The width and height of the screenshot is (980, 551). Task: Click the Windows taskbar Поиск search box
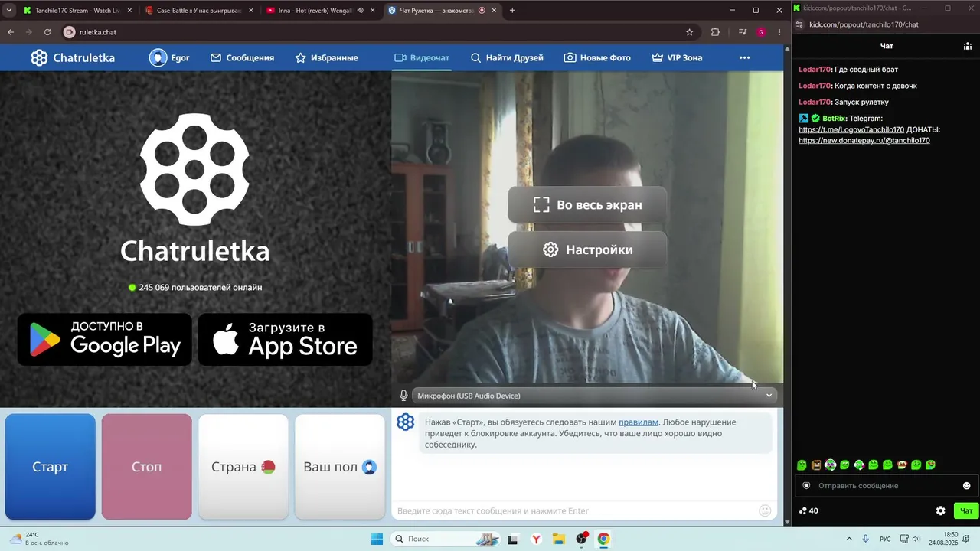pos(446,539)
